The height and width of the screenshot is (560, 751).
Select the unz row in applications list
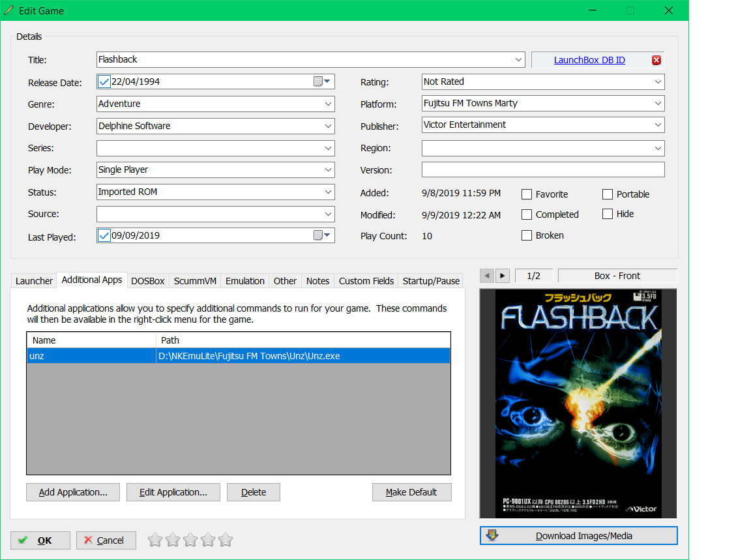(x=239, y=356)
